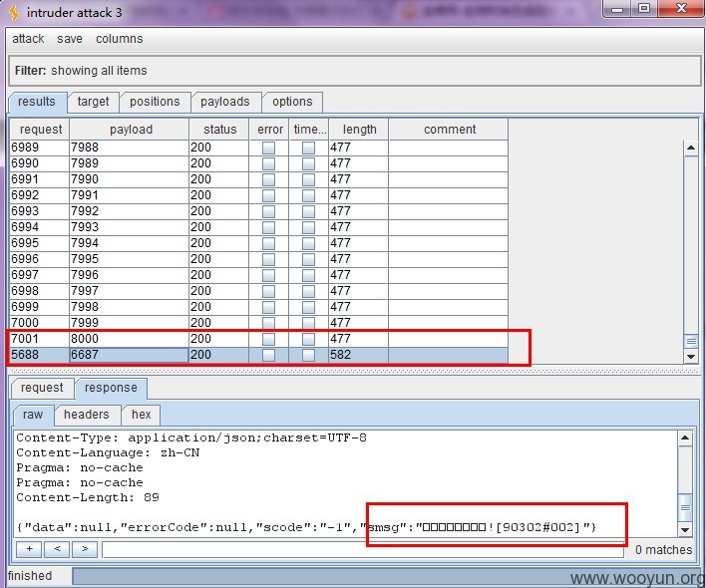Click request number 6997 cell
Image resolution: width=706 pixels, height=588 pixels.
pyautogui.click(x=39, y=275)
